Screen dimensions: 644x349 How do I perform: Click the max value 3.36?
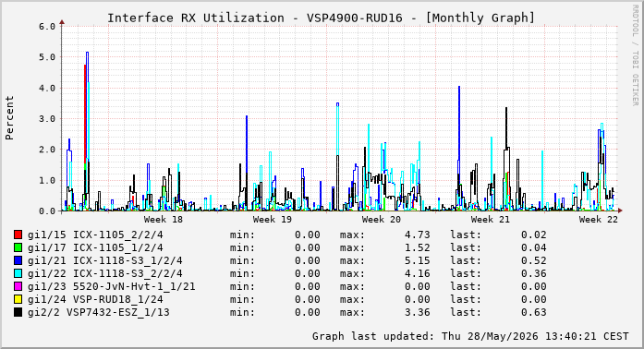(418, 312)
